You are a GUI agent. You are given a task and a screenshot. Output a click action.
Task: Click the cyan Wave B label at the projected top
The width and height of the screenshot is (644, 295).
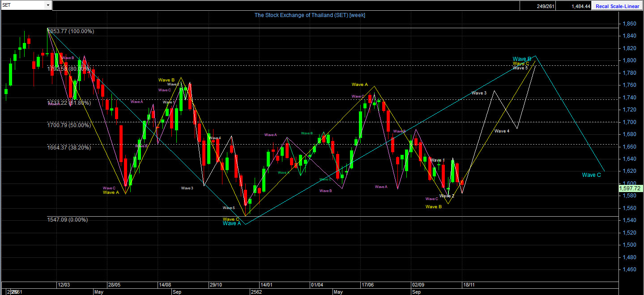[522, 59]
